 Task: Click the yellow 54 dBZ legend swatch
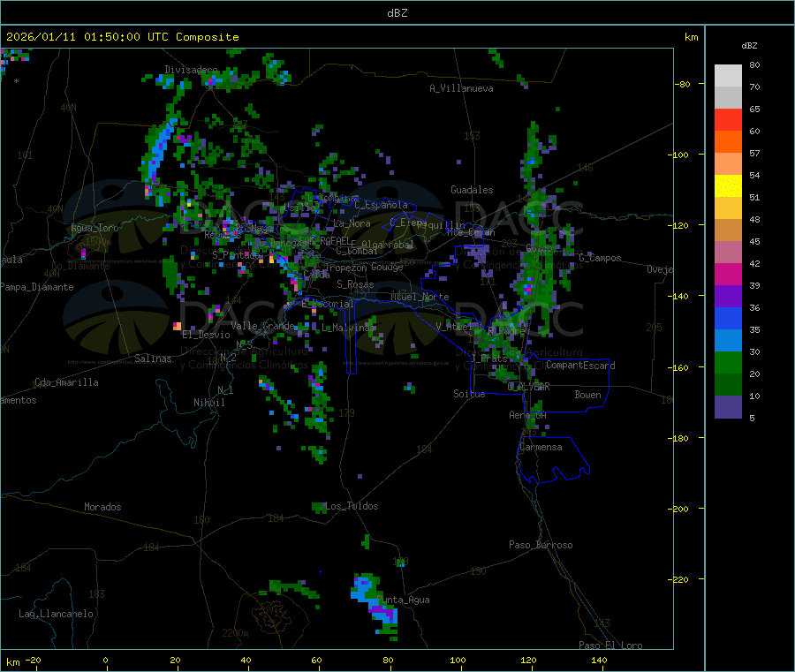[728, 186]
